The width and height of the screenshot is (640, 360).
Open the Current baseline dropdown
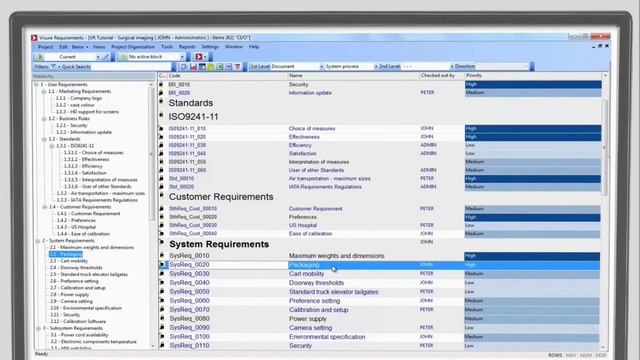point(98,57)
